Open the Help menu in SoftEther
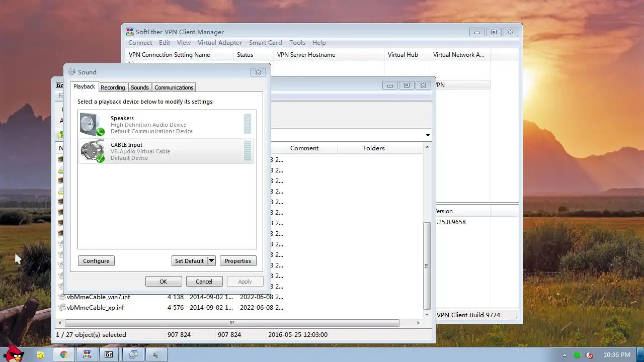Screen dimensions: 644x362 coord(319,43)
